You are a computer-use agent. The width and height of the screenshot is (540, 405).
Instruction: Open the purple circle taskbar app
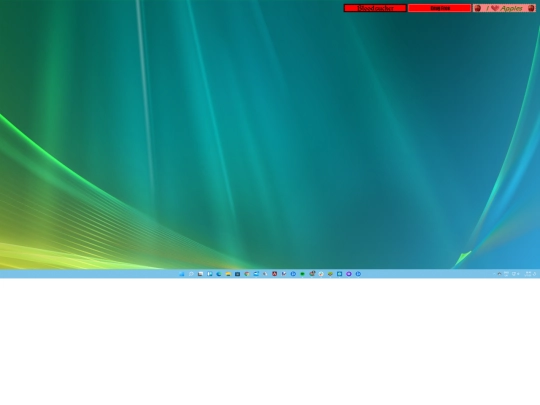pos(349,274)
